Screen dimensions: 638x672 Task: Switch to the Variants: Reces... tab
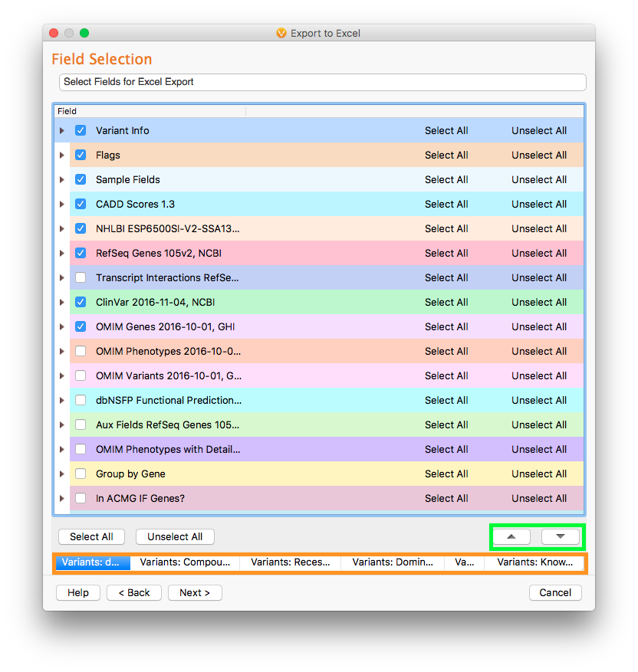click(x=291, y=562)
